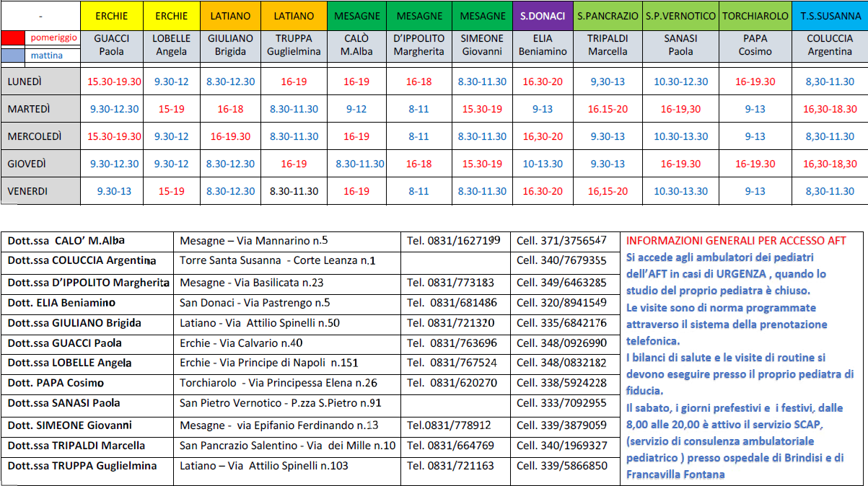Viewport: 868px width, 486px height.
Task: Click address 'San Pancrazio Salentino - Via dei Mille n.10'
Action: pyautogui.click(x=287, y=446)
